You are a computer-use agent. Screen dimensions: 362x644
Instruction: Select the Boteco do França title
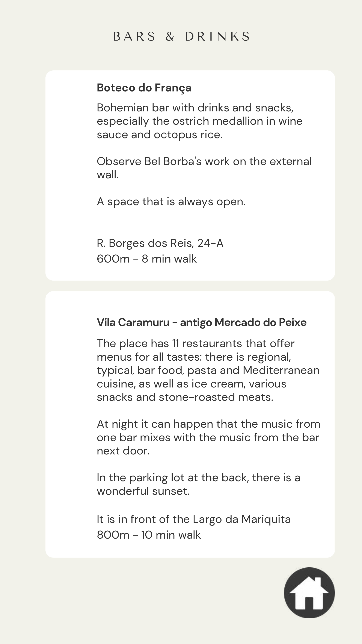(144, 88)
